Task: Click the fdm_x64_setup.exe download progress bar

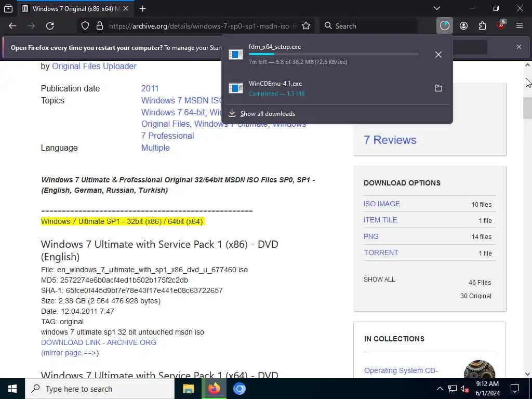Action: (334, 54)
